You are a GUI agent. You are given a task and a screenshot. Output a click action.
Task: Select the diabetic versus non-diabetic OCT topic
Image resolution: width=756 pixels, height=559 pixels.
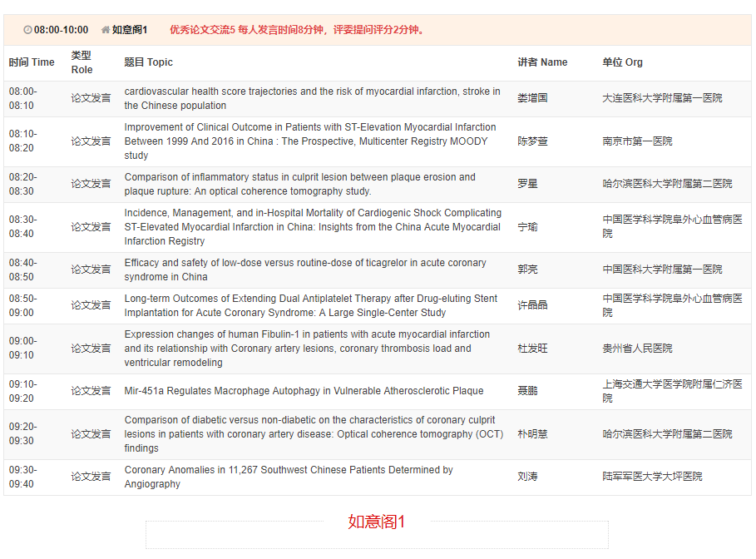(314, 434)
